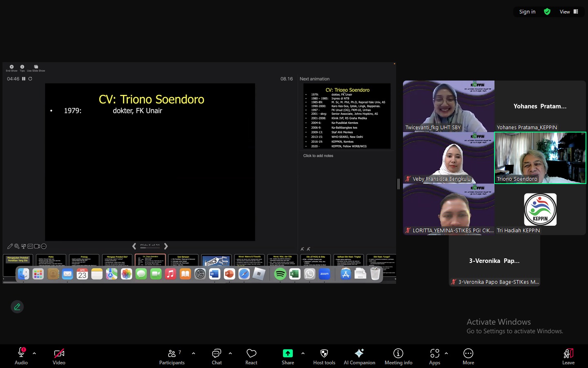Image resolution: width=588 pixels, height=368 pixels.
Task: Expand the caret beside Participants
Action: [x=194, y=353]
